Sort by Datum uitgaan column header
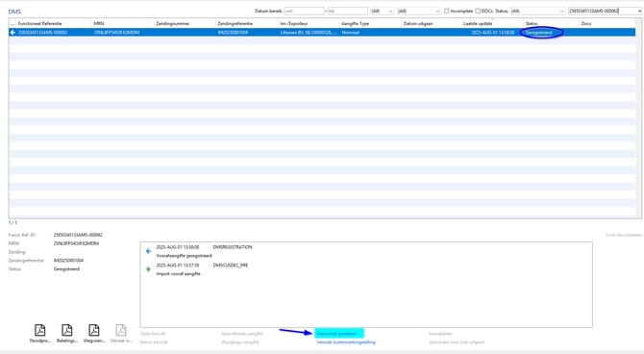 coord(418,23)
